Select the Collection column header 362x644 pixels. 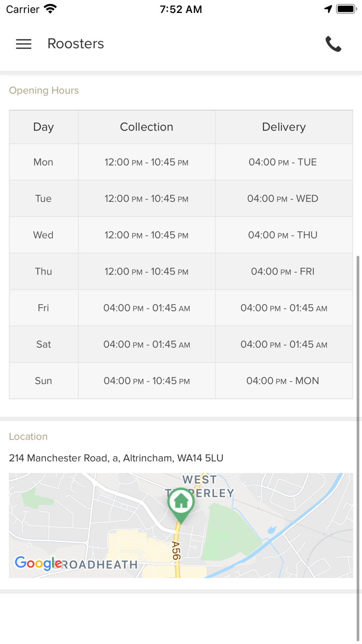146,127
